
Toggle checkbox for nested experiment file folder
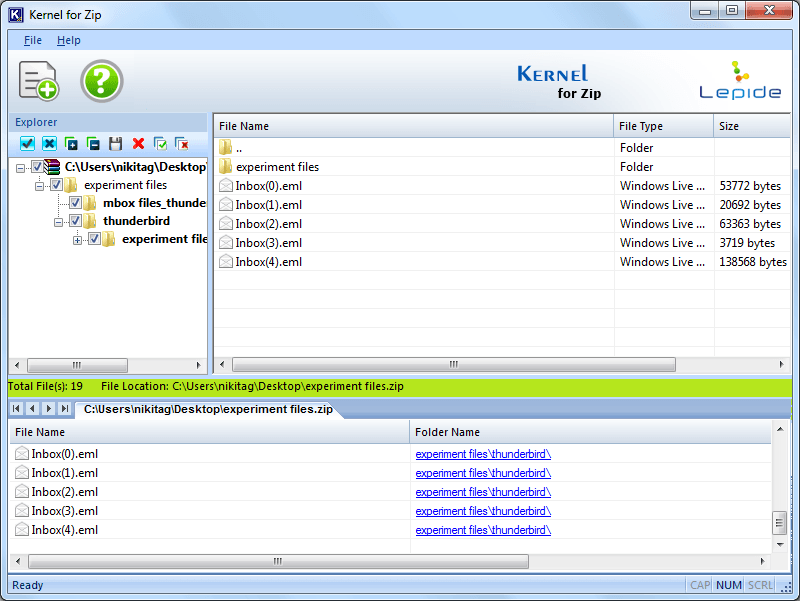94,239
